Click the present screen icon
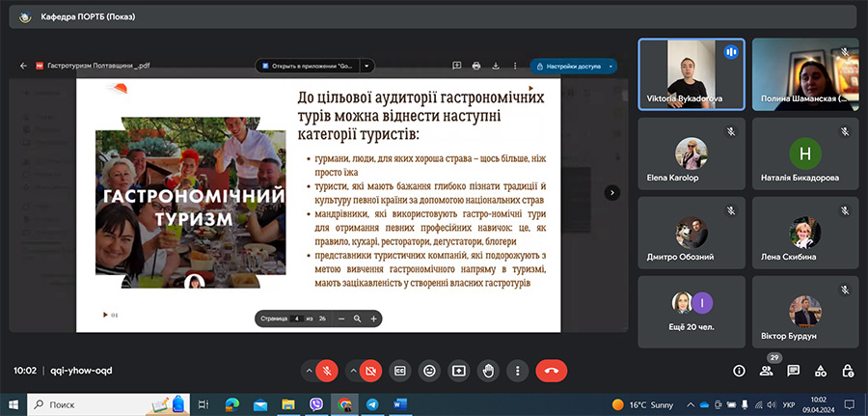 pyautogui.click(x=459, y=370)
